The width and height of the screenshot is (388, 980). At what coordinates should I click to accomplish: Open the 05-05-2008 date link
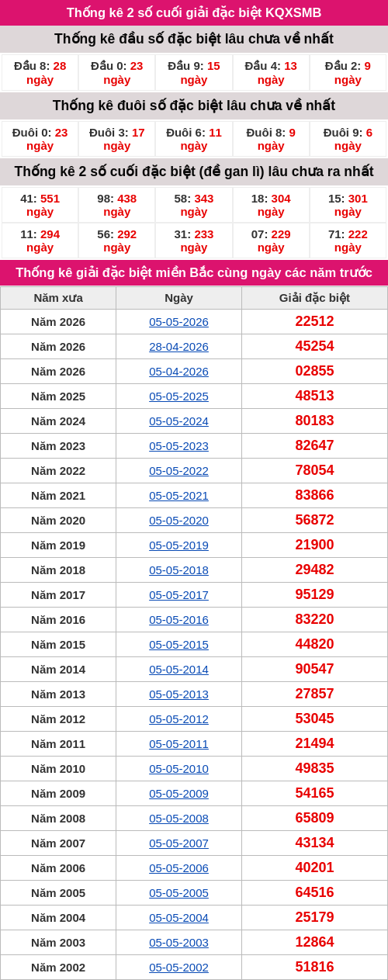pyautogui.click(x=178, y=819)
